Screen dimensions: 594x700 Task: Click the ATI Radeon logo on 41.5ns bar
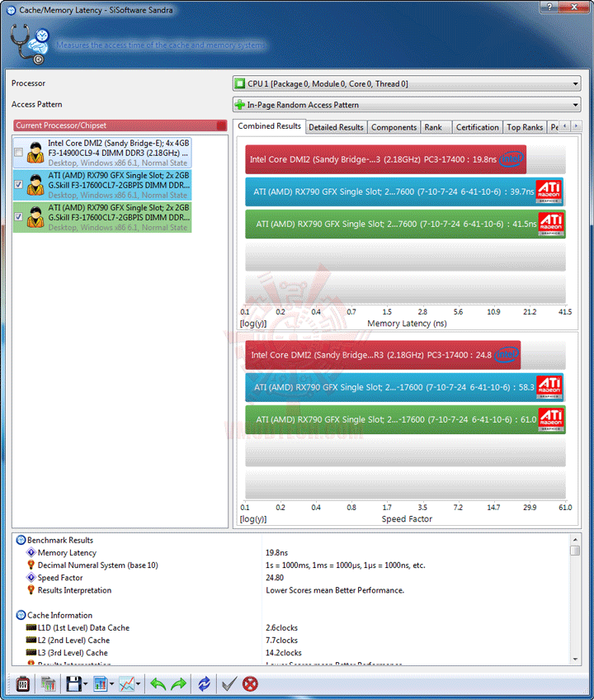tap(551, 224)
